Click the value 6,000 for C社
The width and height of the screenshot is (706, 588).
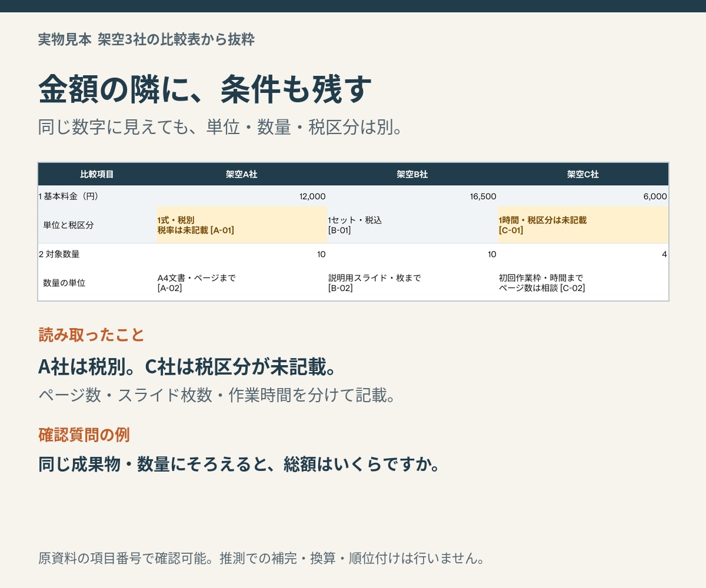tap(655, 196)
